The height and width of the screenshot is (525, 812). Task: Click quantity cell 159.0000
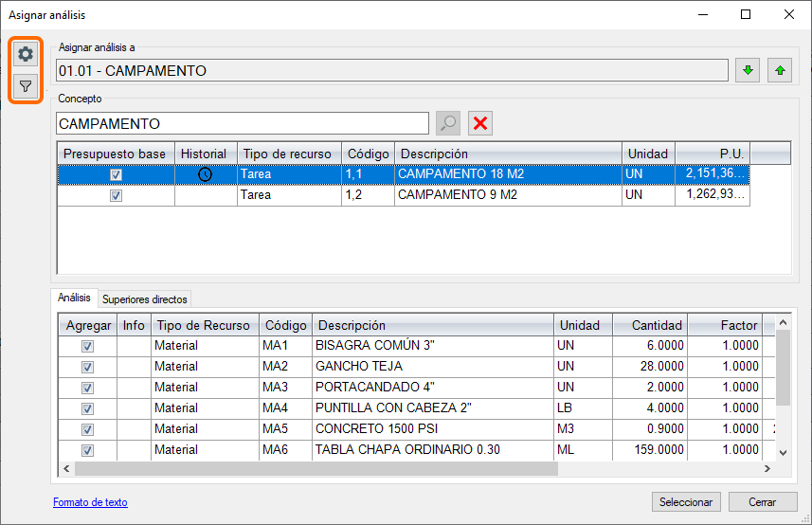tap(650, 449)
